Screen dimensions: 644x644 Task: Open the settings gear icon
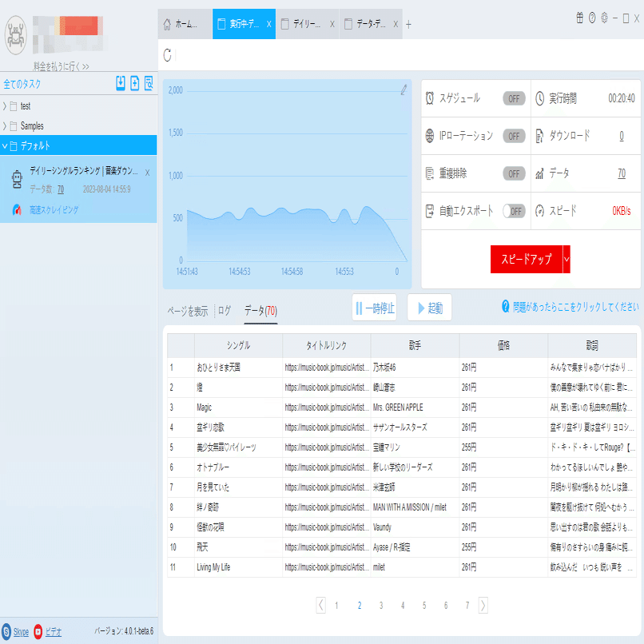[604, 18]
